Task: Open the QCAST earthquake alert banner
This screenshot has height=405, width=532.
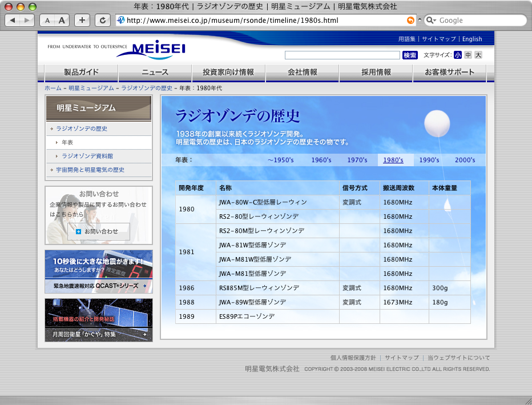Action: pos(98,272)
